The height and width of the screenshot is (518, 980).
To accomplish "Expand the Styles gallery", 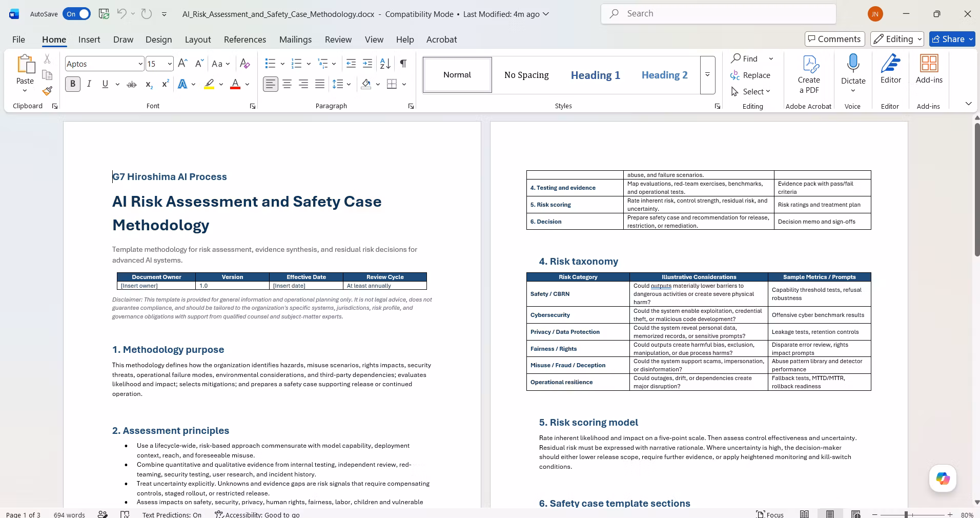I will (x=707, y=75).
